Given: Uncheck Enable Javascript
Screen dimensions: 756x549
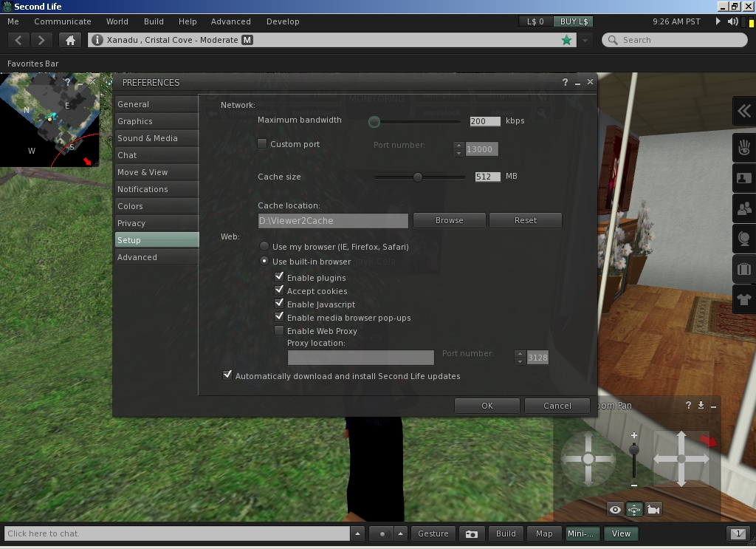Looking at the screenshot, I should [x=278, y=304].
